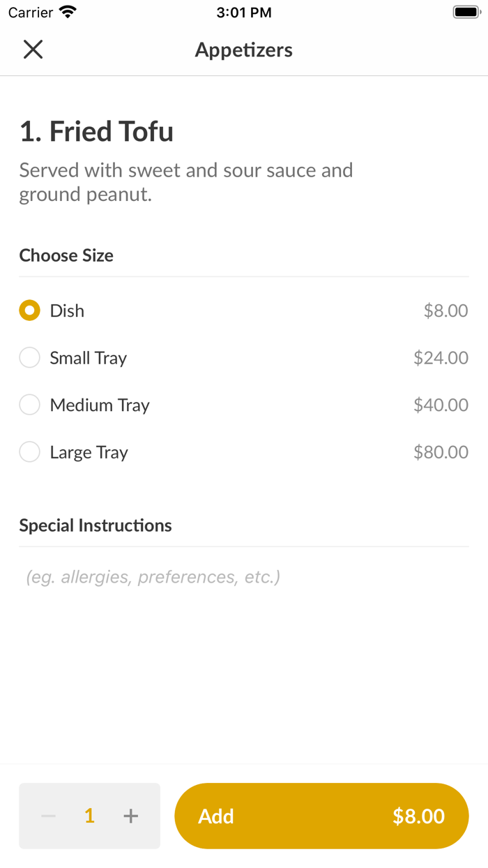Tap the $24.00 Small Tray price
The image size is (488, 868).
pos(441,358)
